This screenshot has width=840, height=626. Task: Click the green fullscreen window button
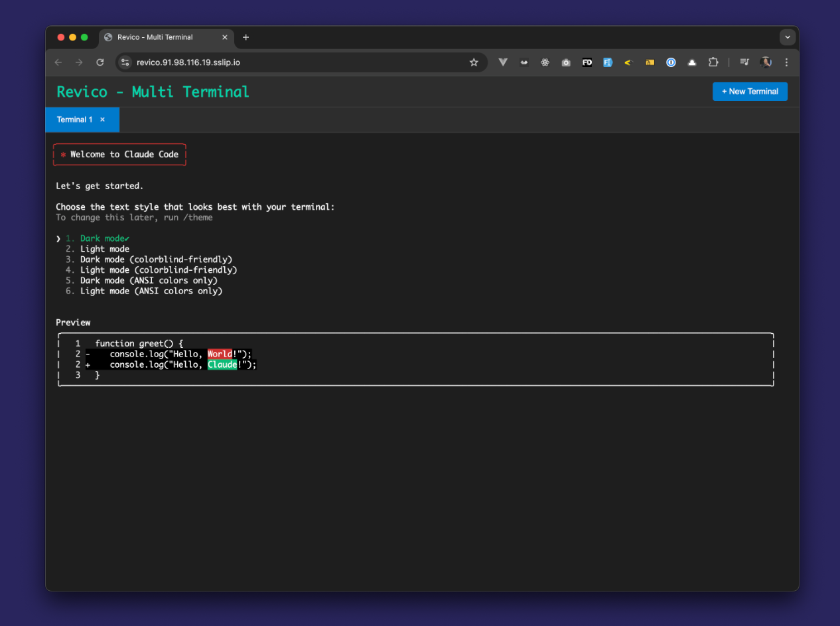tap(84, 37)
